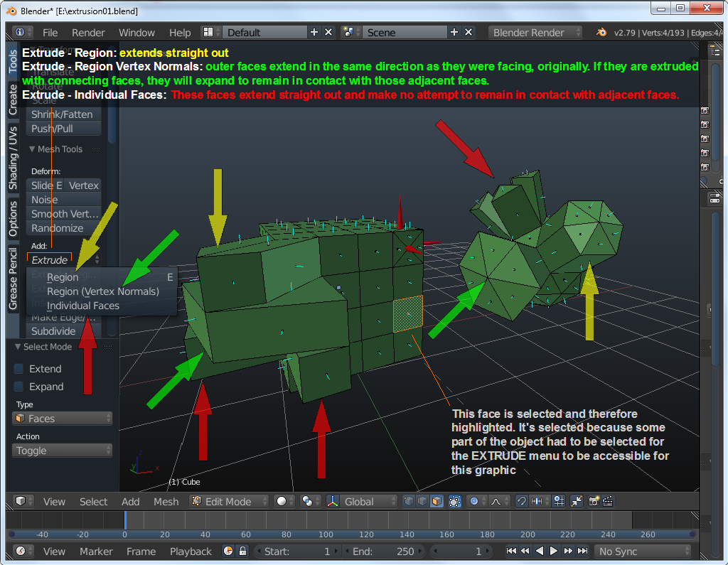The height and width of the screenshot is (565, 728).
Task: Open the Render menu
Action: tap(88, 33)
